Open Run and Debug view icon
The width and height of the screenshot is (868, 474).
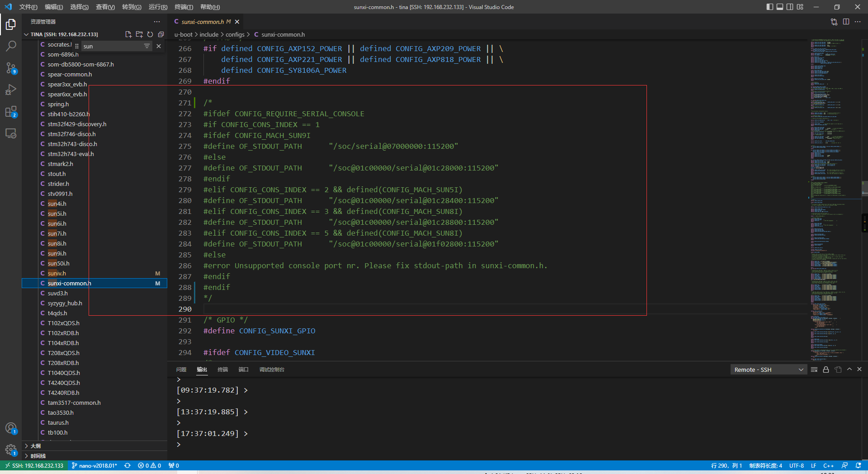11,90
